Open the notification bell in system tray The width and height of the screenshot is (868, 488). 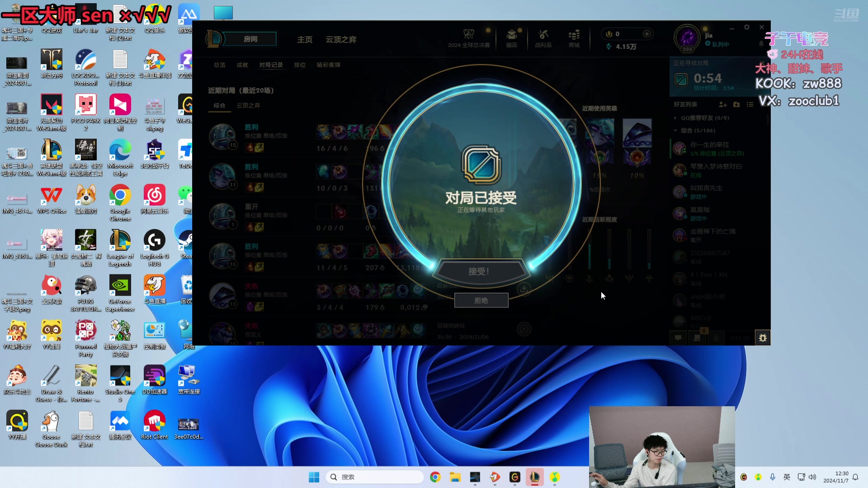pos(855,477)
